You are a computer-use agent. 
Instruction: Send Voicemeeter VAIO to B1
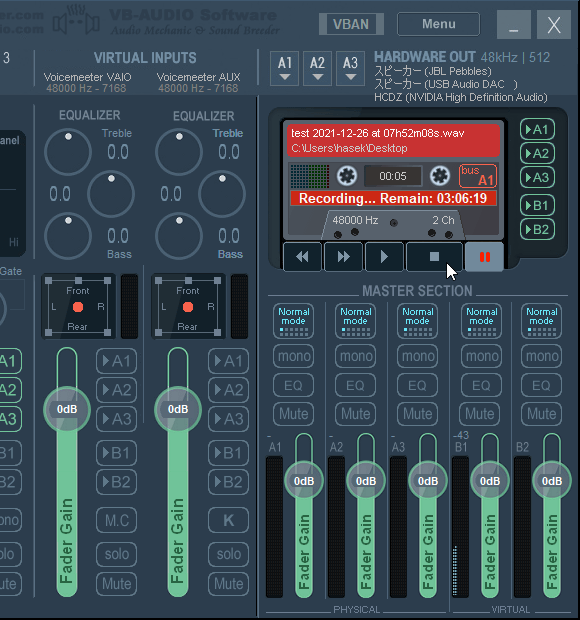pos(117,453)
